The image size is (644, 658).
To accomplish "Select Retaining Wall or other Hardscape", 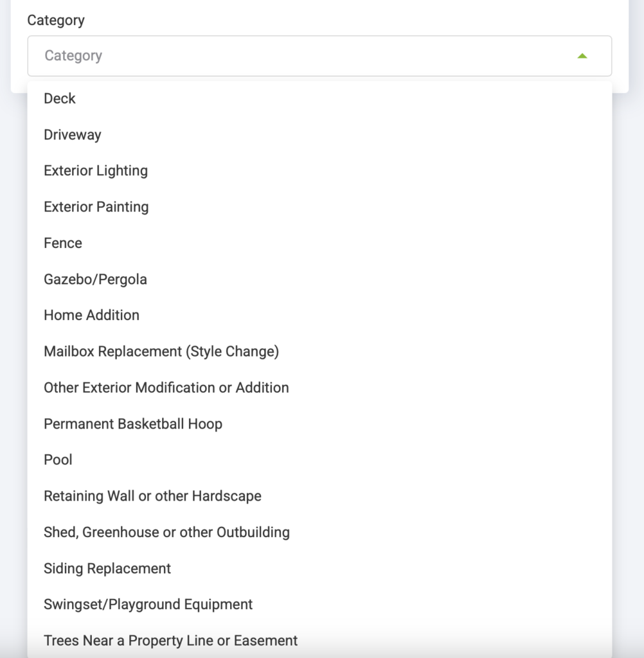I will coord(319,496).
